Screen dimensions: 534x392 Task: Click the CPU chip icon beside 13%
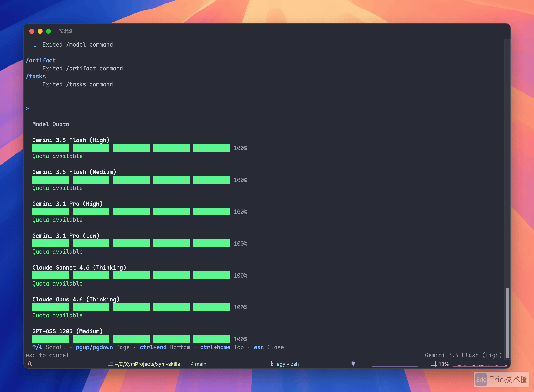[434, 364]
